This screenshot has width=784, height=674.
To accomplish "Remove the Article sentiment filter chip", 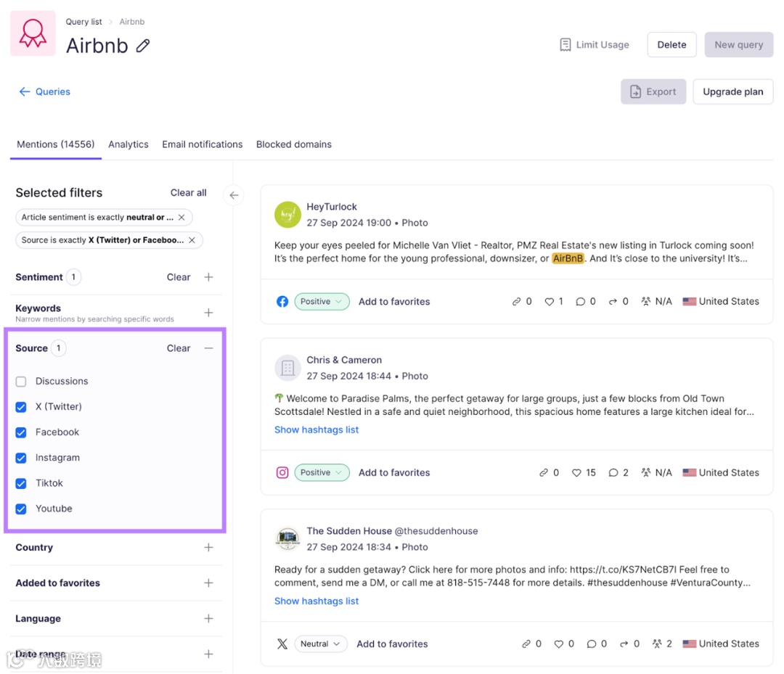I will coord(181,218).
